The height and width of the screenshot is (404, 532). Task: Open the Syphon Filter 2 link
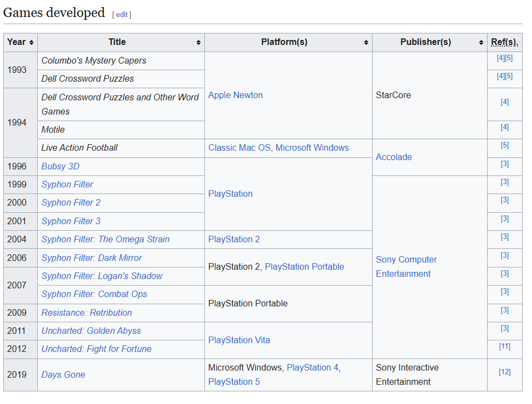[x=71, y=203]
